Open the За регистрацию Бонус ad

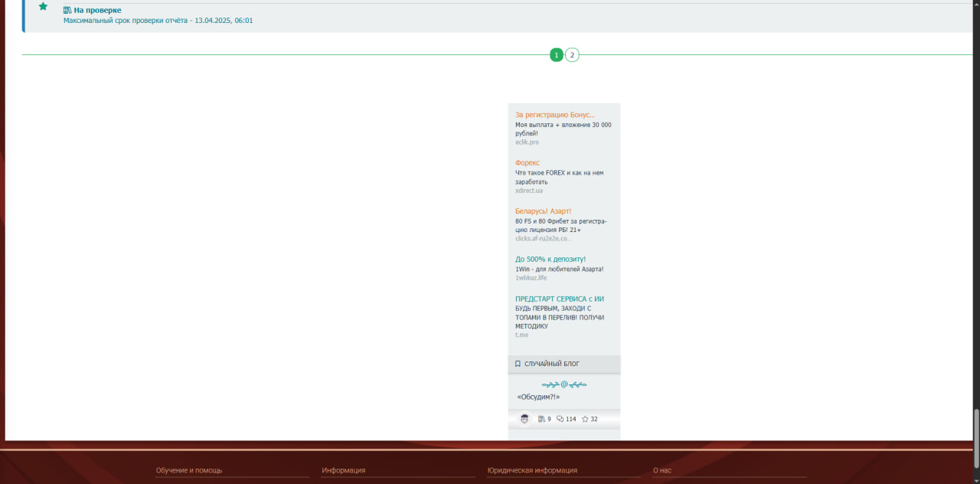[555, 115]
